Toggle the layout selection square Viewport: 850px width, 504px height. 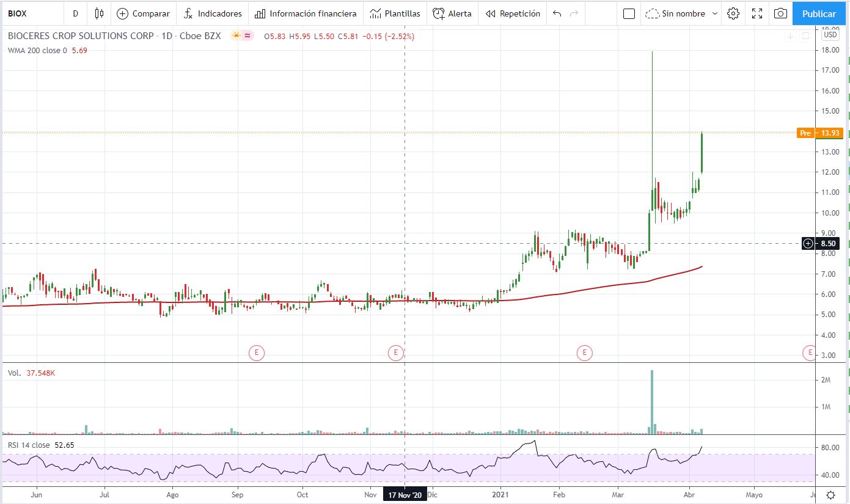(629, 13)
